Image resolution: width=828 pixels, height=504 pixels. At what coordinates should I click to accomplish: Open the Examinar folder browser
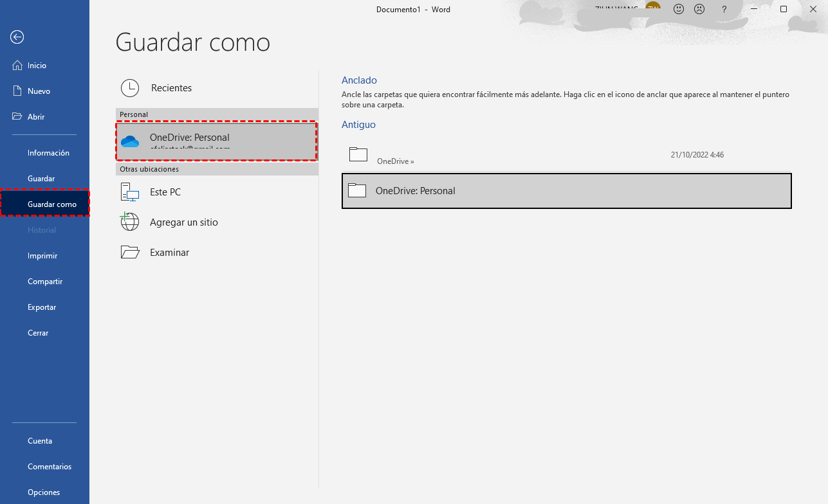(x=217, y=253)
